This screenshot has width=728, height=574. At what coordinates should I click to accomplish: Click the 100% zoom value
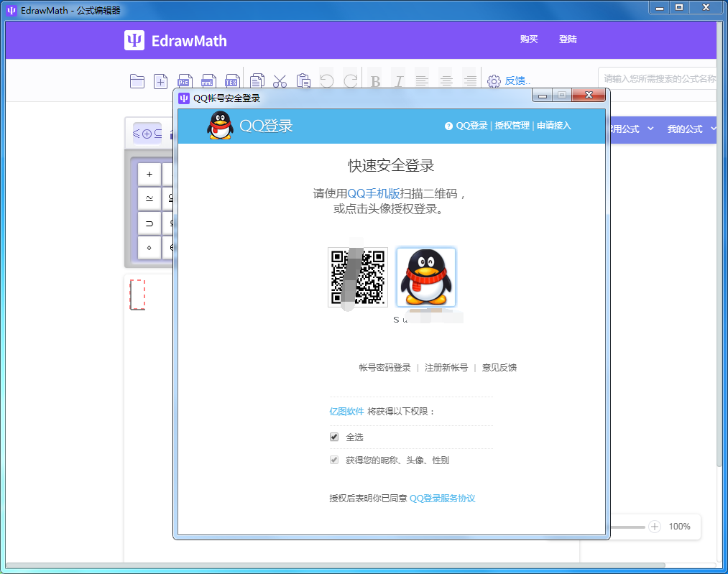[x=679, y=527]
